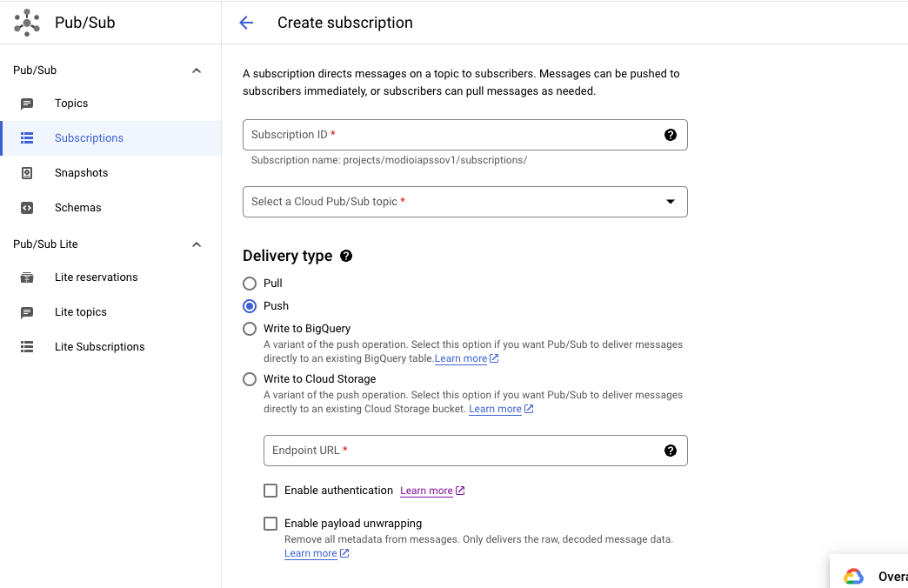This screenshot has width=908, height=588.
Task: Open help next to Delivery type heading
Action: pos(345,256)
